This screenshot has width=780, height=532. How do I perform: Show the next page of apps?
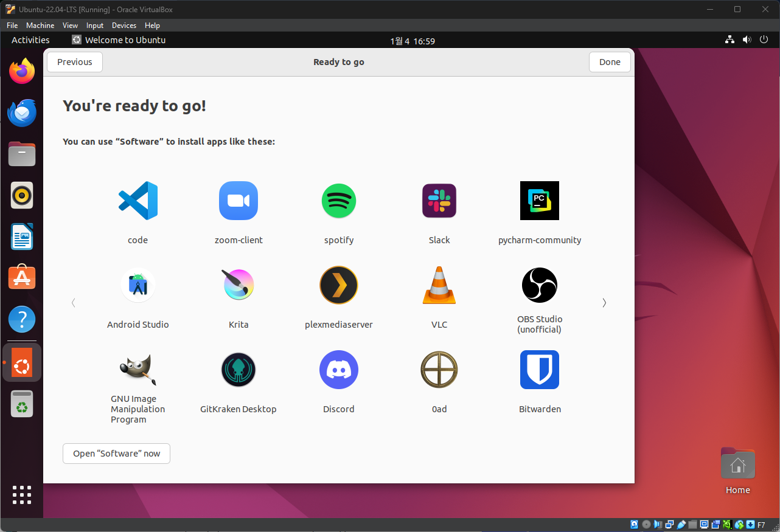coord(604,303)
